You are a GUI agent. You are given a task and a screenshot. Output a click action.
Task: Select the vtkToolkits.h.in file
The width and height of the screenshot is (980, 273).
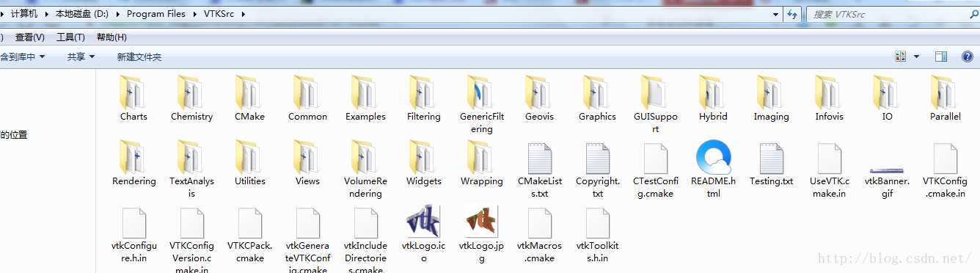tap(597, 234)
